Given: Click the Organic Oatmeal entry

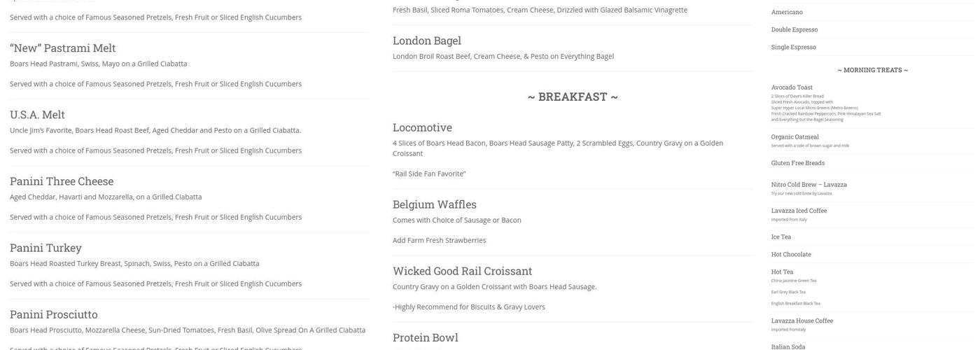Looking at the screenshot, I should pyautogui.click(x=795, y=137).
